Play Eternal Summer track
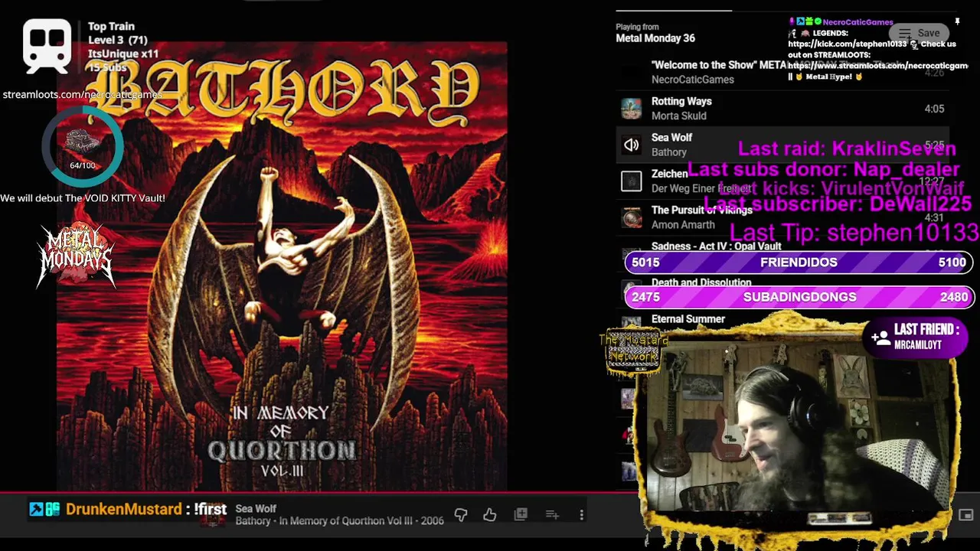980x551 pixels. point(688,319)
